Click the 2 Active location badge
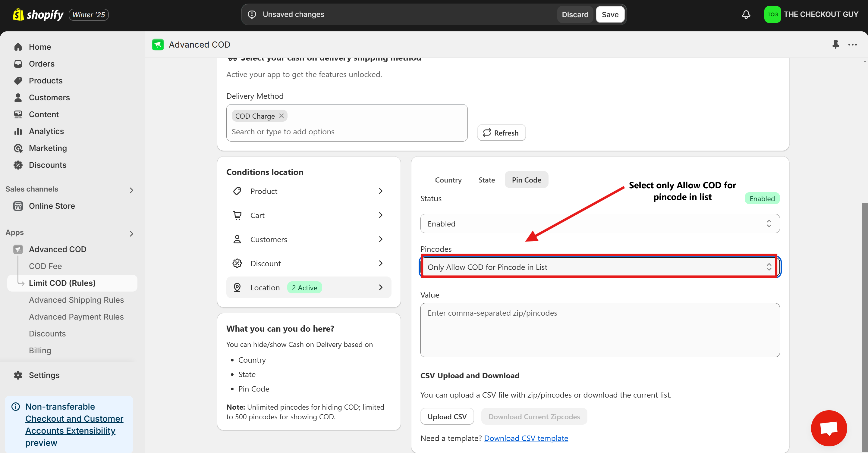 coord(304,288)
